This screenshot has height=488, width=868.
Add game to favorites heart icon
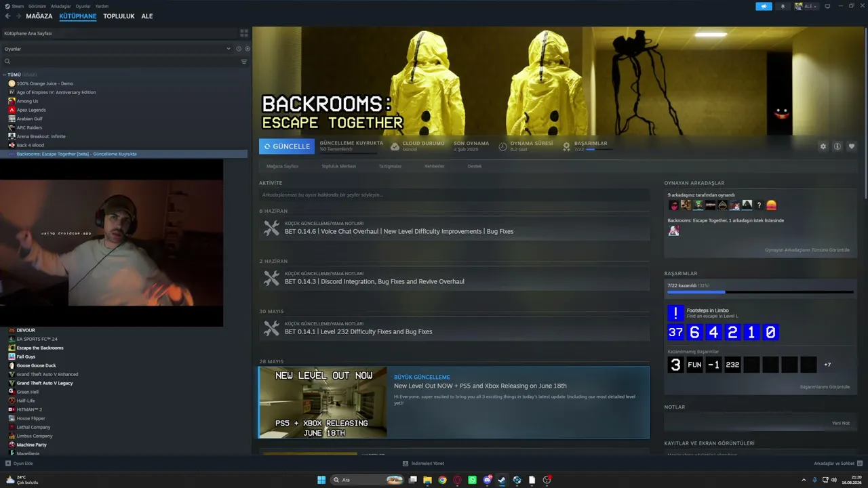(x=852, y=146)
